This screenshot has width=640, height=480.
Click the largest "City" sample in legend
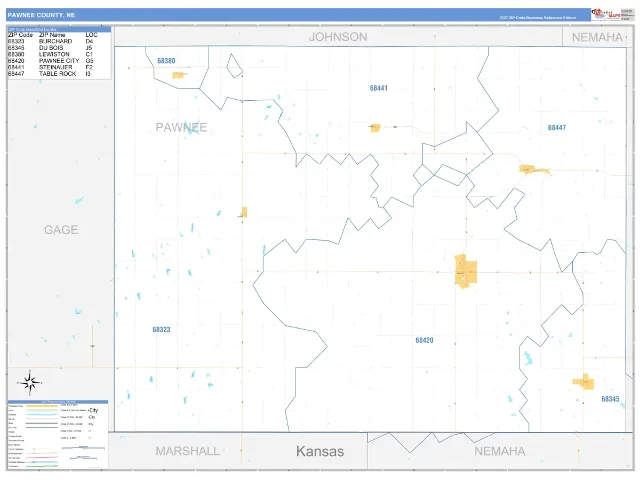point(93,410)
